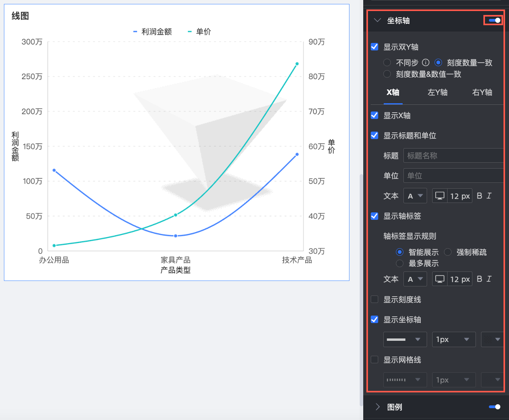509x420 pixels.
Task: Switch to X轴 tab
Action: point(393,92)
